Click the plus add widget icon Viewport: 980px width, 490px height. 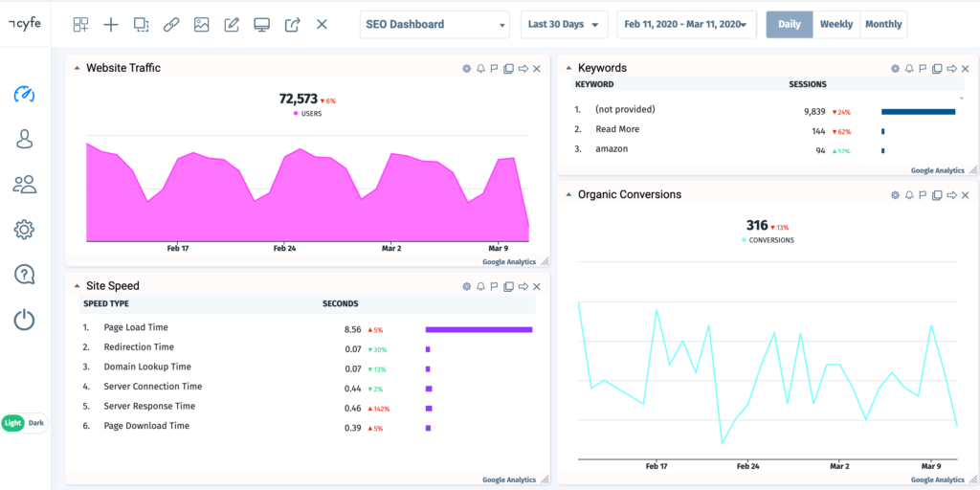point(111,24)
